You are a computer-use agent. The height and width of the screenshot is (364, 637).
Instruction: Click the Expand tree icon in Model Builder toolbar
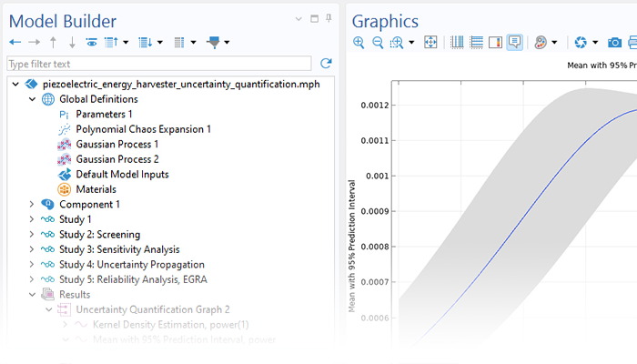click(x=145, y=42)
